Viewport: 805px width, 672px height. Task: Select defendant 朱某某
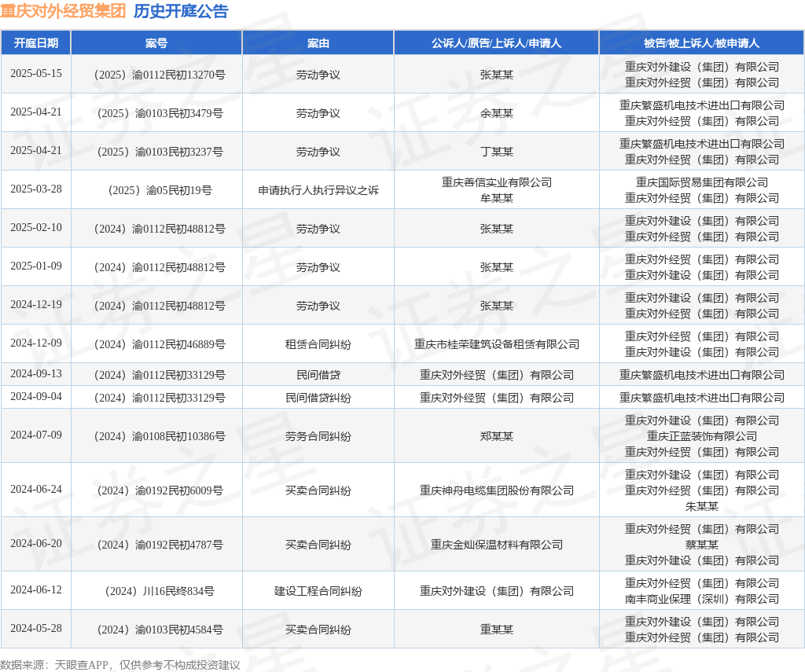tap(702, 507)
